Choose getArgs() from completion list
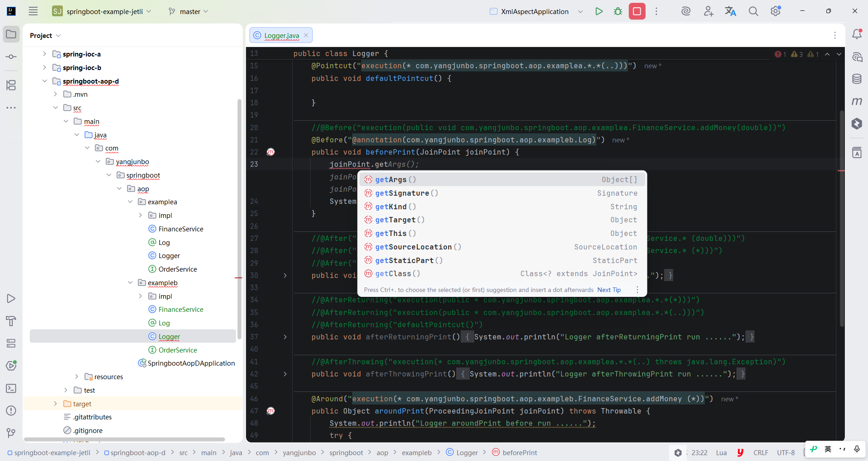 tap(502, 179)
